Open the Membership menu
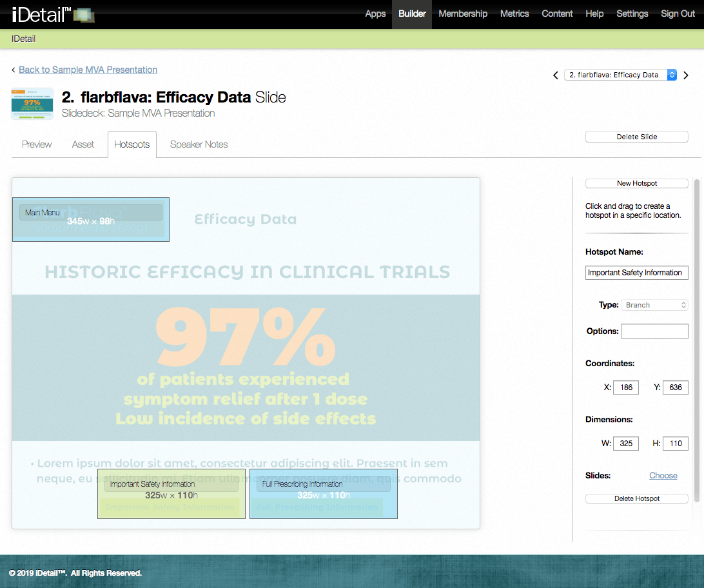 pyautogui.click(x=463, y=14)
